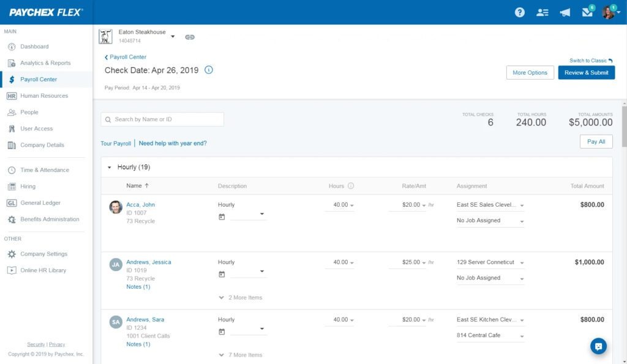Open the help icon in the top bar
The height and width of the screenshot is (364, 627).
pos(519,12)
